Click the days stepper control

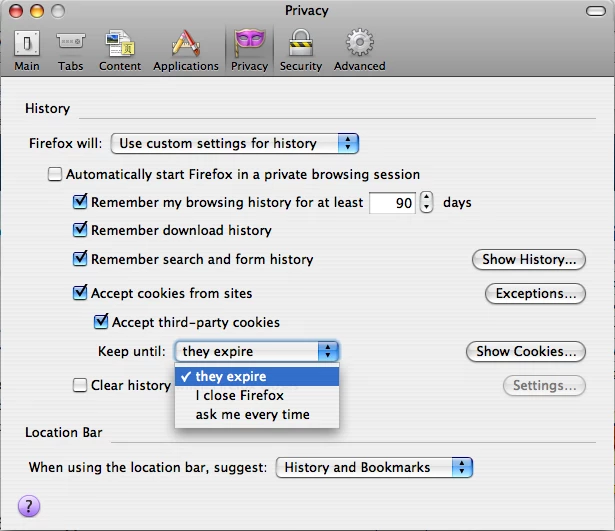426,202
